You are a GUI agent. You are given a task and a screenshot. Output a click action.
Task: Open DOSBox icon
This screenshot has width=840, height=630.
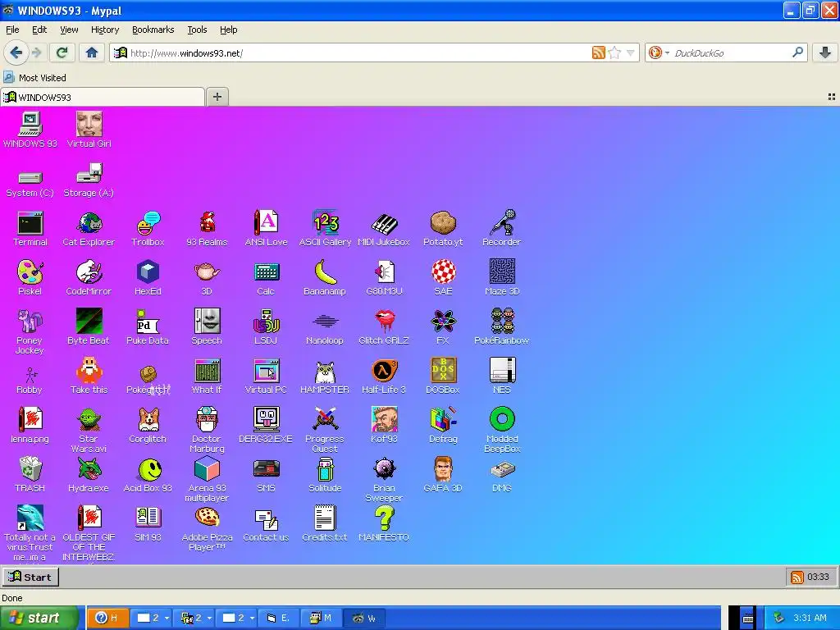click(443, 376)
